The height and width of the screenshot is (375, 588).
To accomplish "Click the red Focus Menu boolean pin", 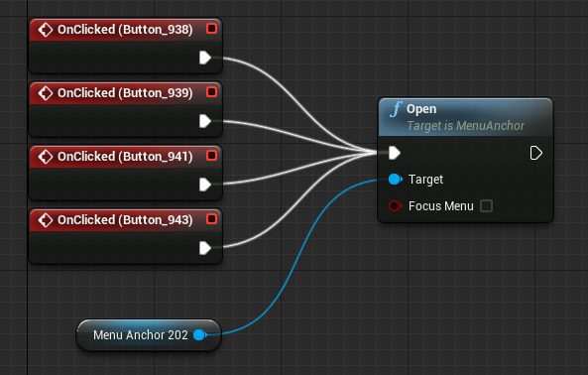I will [395, 206].
